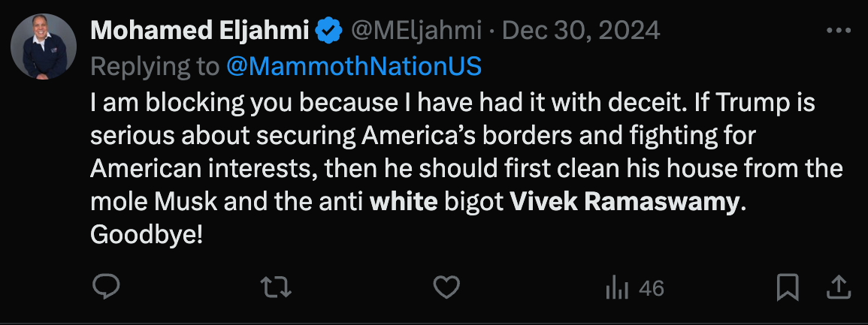Like the tweet with the heart icon
The height and width of the screenshot is (325, 868).
point(447,287)
